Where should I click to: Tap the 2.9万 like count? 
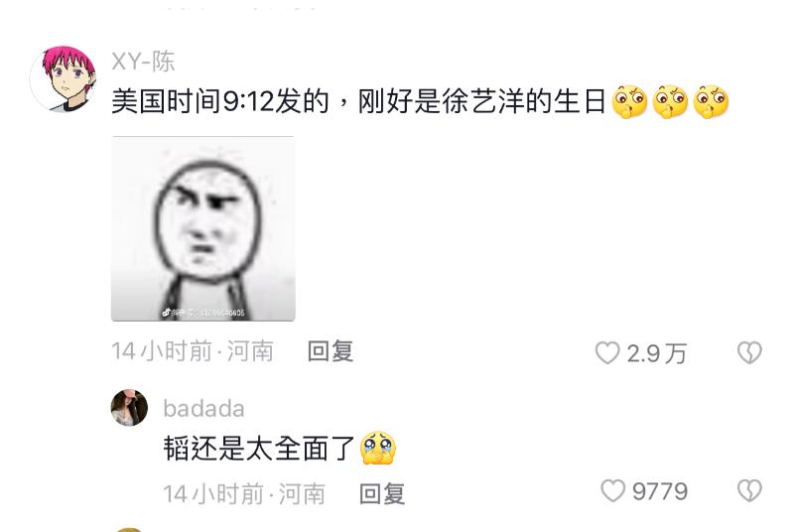[657, 353]
